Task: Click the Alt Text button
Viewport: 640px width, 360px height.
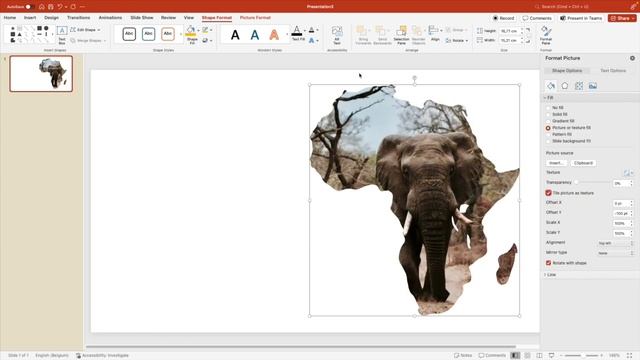Action: tap(337, 35)
